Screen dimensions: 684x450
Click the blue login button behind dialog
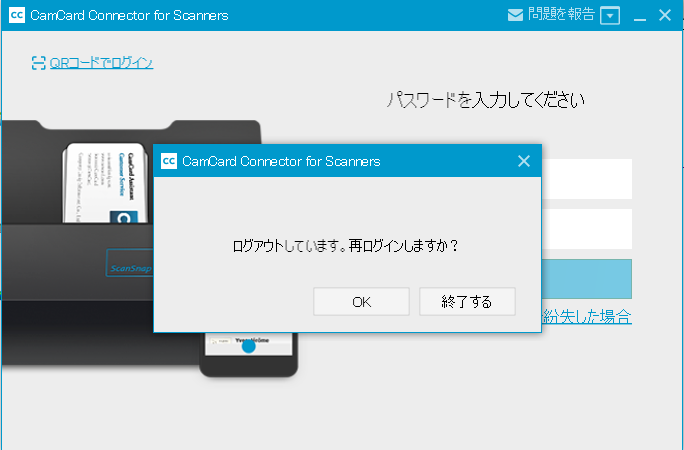(x=587, y=279)
